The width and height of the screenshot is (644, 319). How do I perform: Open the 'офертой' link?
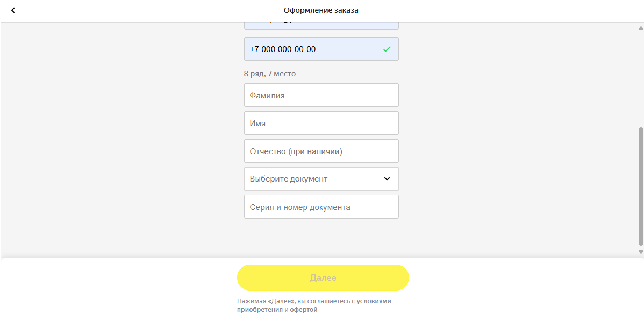tap(304, 310)
